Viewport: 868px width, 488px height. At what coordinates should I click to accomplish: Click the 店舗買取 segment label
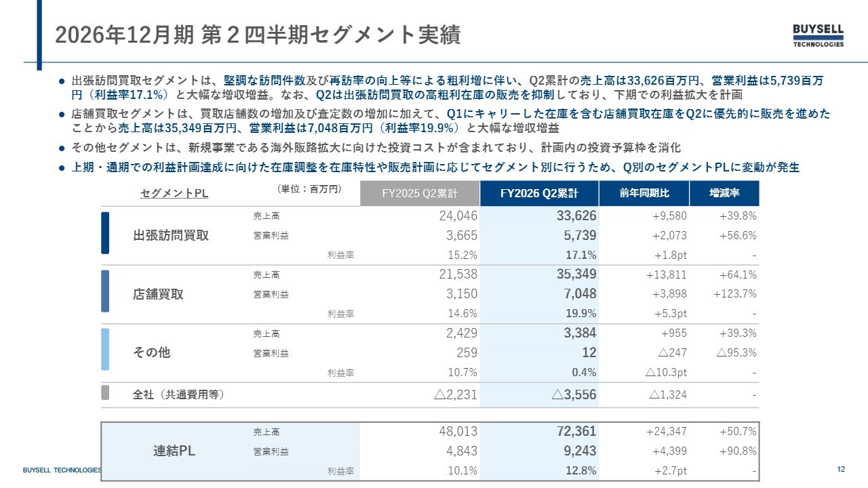click(x=158, y=295)
